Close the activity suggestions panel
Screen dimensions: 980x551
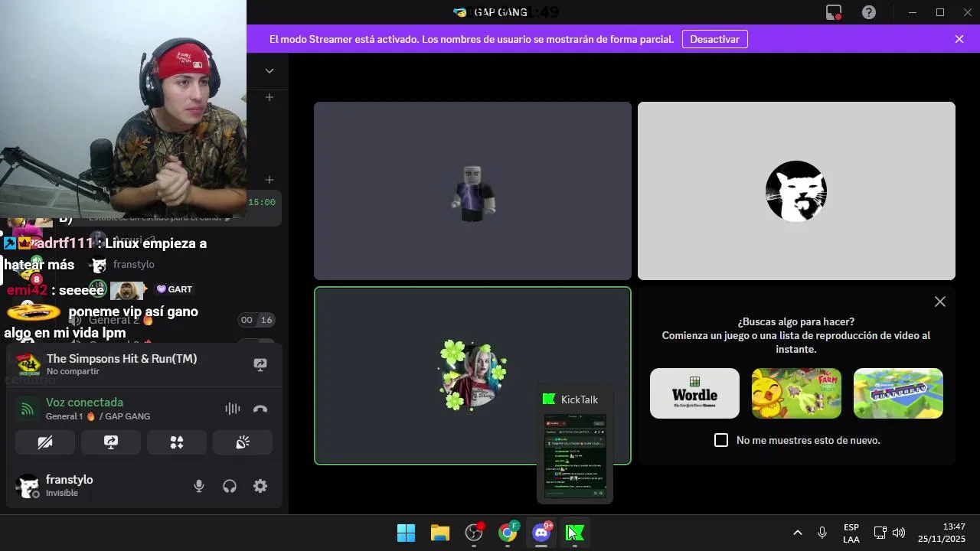940,302
